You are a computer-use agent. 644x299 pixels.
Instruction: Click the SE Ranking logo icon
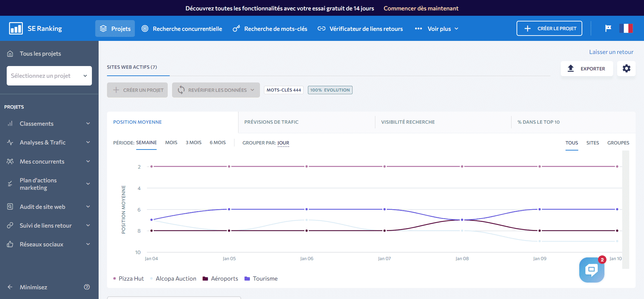point(16,28)
